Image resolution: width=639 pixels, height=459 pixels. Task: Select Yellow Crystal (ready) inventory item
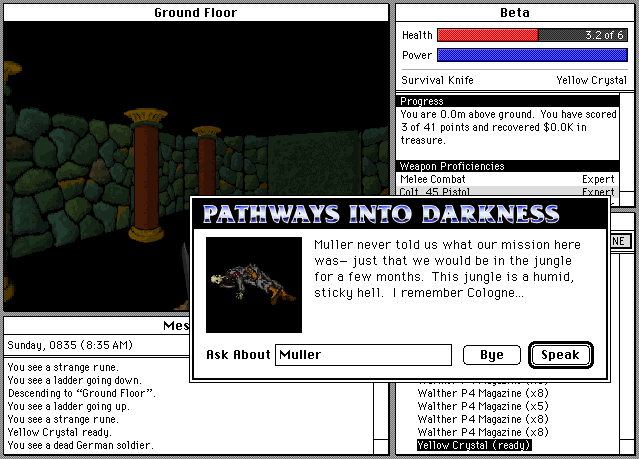click(474, 445)
